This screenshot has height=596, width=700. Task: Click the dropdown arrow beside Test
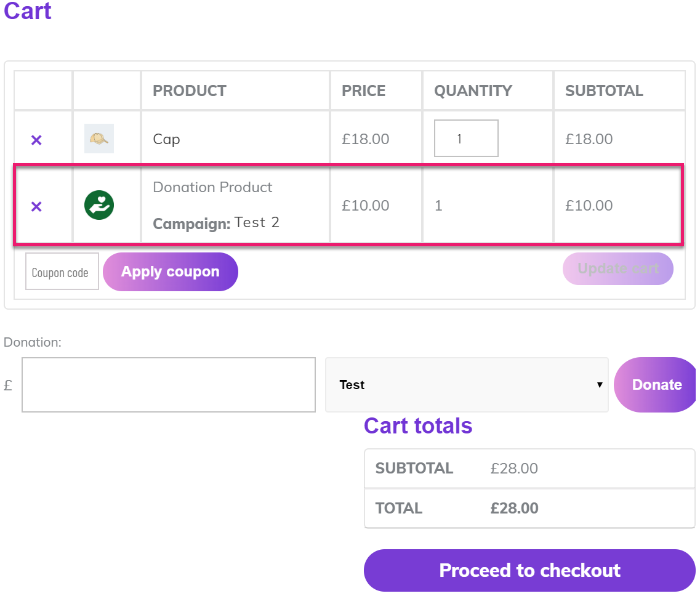click(600, 385)
